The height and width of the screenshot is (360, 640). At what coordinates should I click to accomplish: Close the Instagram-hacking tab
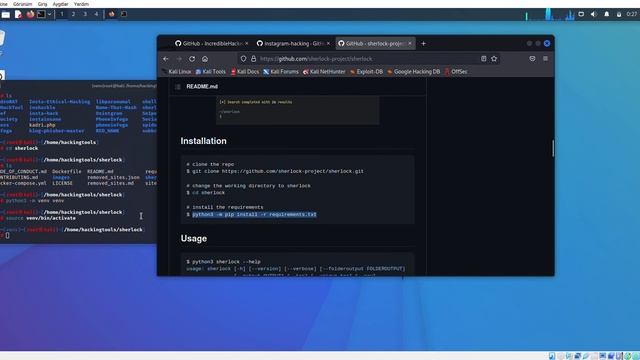[328, 43]
